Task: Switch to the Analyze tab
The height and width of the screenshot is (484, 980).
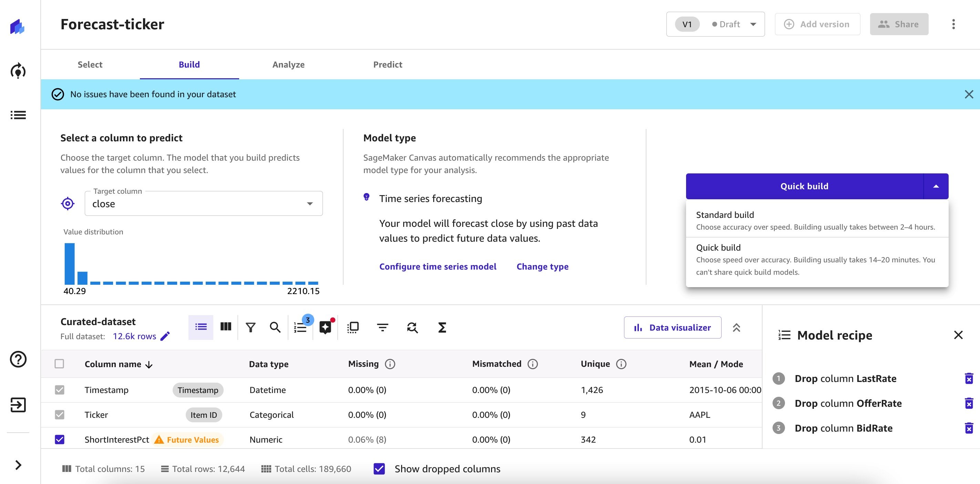Action: [x=288, y=64]
